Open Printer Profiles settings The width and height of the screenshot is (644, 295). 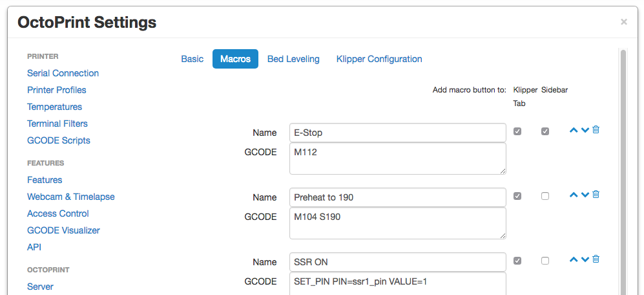point(57,90)
